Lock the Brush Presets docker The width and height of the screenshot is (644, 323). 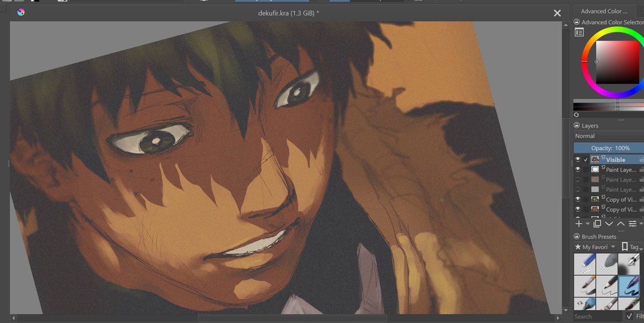coord(577,236)
